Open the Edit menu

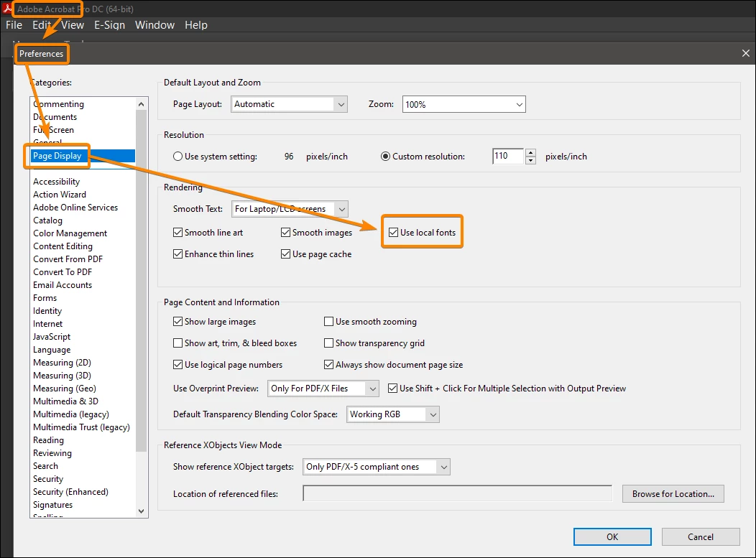point(42,25)
